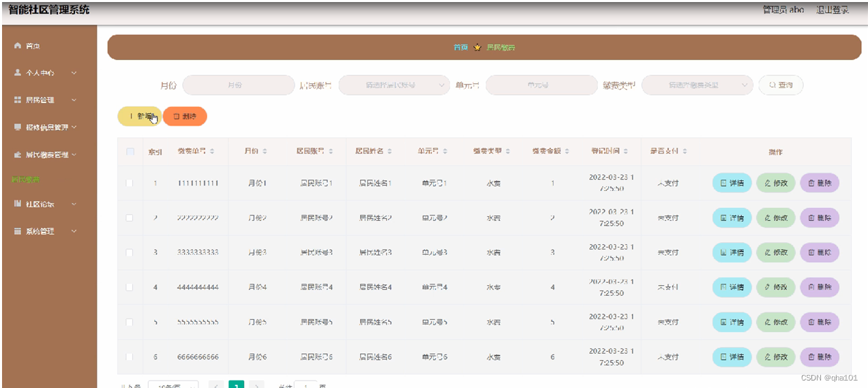Sort table by 是否支付 column arrows
Screen dimensions: 868x388
point(685,151)
